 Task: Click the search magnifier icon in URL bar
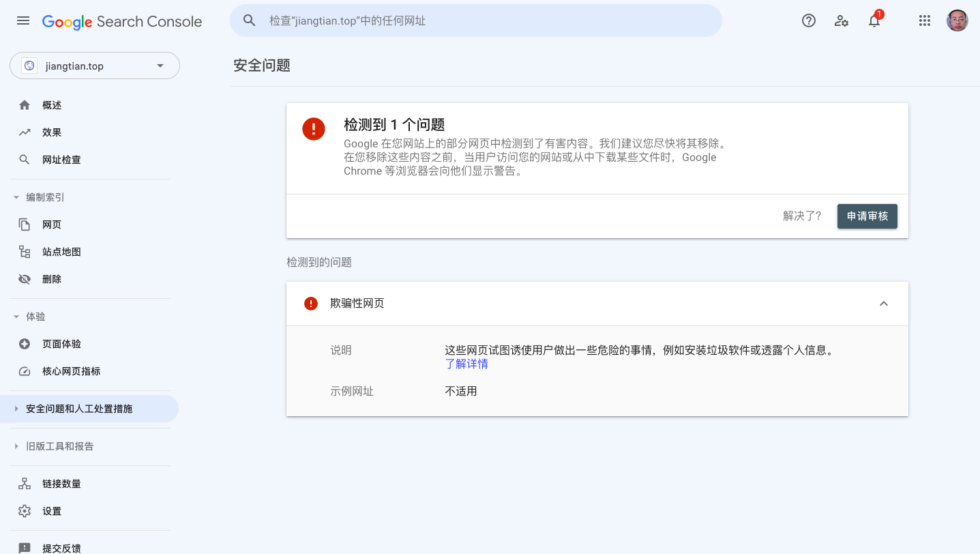point(250,21)
